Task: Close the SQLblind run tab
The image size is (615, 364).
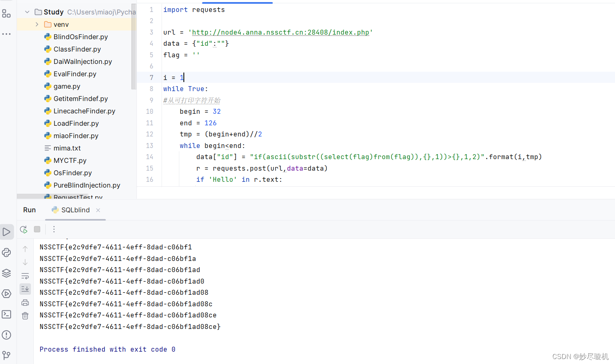Action: click(98, 210)
